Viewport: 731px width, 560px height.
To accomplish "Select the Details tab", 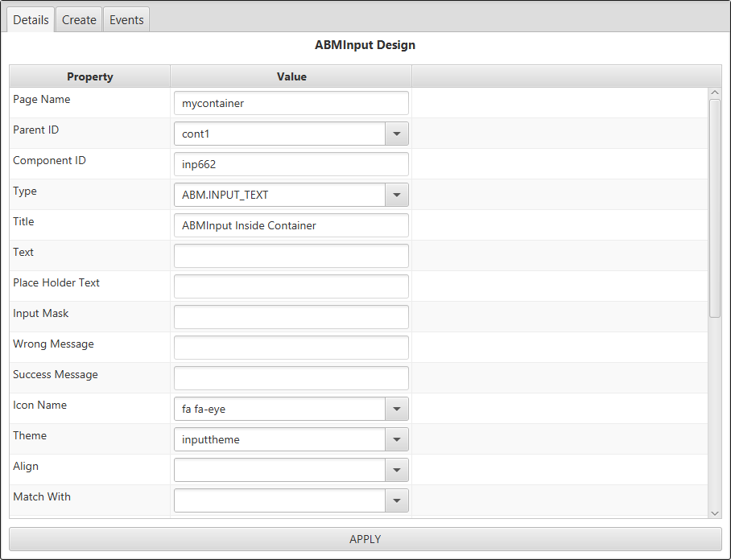I will pos(31,20).
